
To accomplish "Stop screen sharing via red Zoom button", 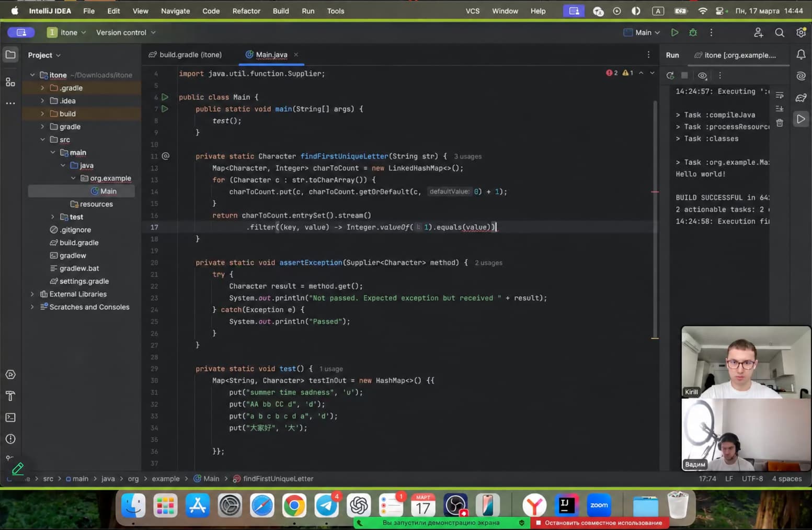I will tap(600, 523).
